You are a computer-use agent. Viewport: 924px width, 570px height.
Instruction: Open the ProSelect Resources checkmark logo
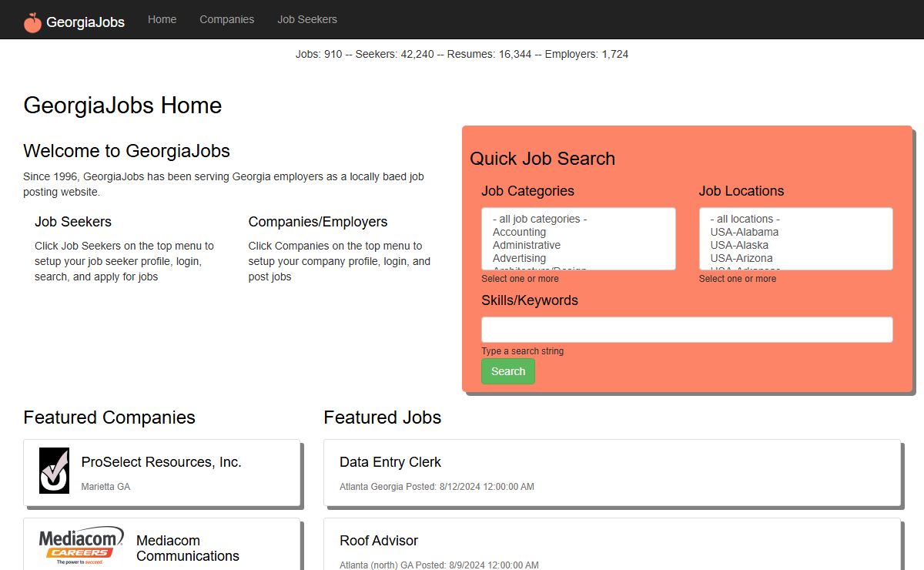tap(55, 471)
